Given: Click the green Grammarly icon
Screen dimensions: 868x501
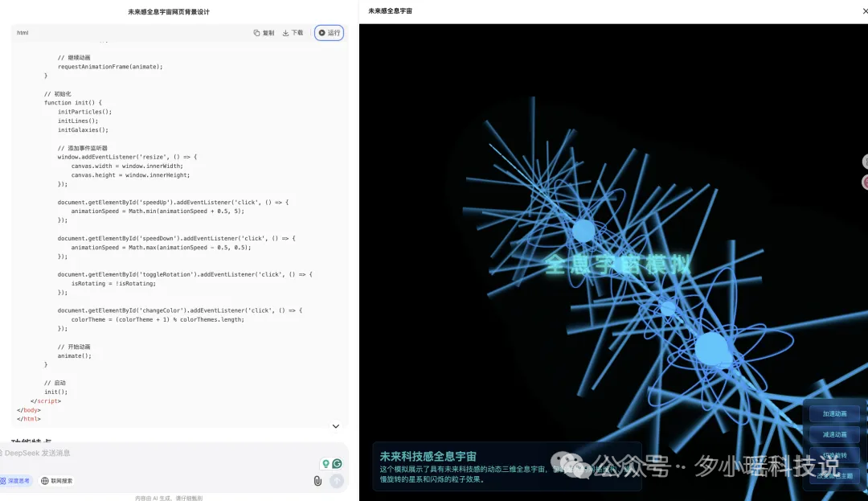Looking at the screenshot, I should (338, 464).
